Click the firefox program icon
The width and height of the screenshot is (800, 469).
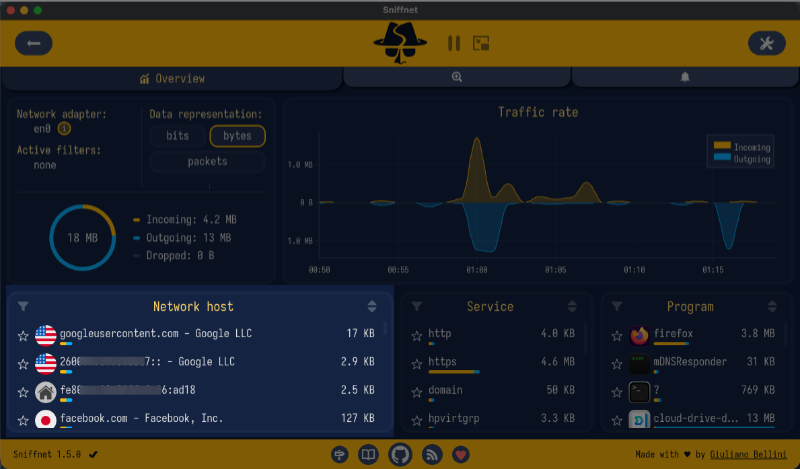point(639,335)
